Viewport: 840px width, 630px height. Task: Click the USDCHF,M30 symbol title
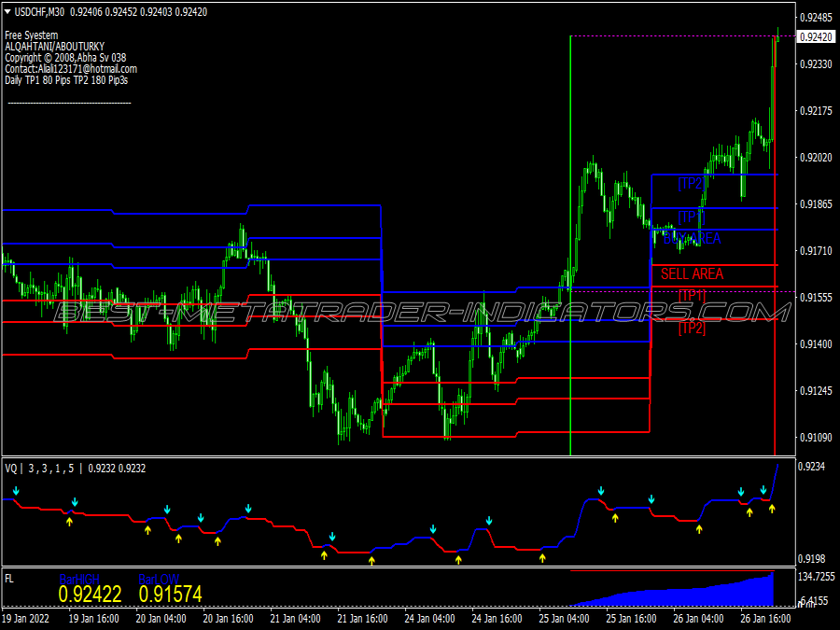click(x=39, y=12)
